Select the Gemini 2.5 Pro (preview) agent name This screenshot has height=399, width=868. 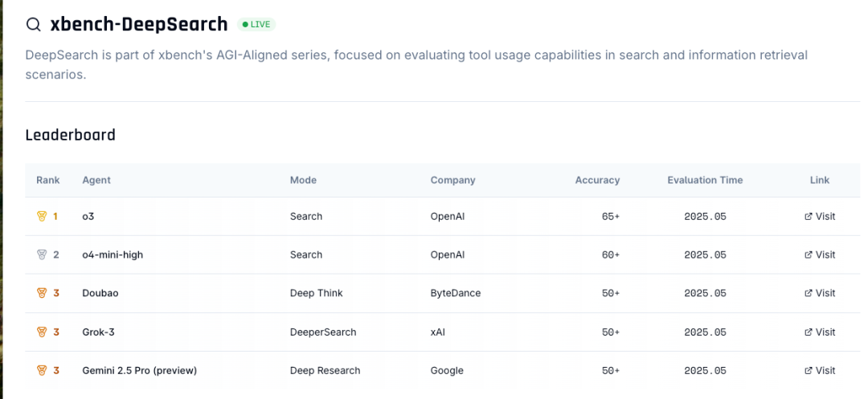[x=139, y=371]
